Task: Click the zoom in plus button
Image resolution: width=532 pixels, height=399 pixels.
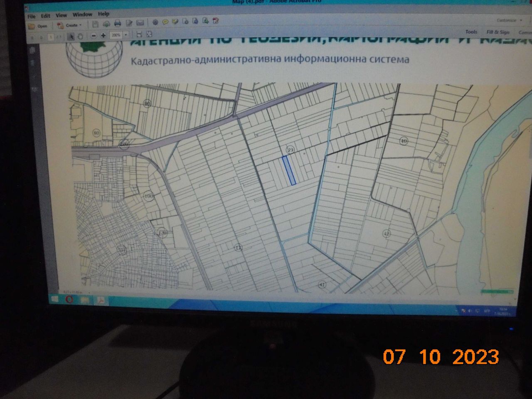Action: pos(103,35)
